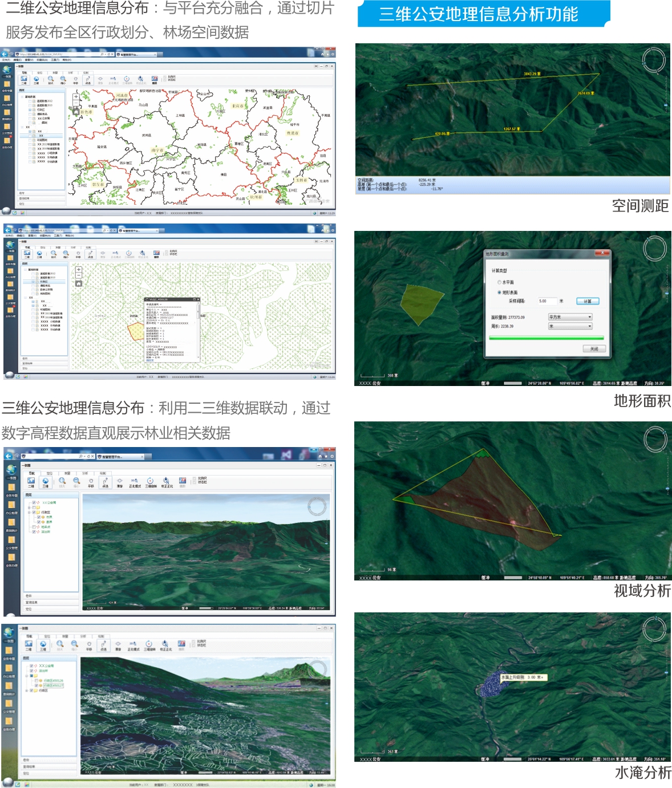Screen dimensions: 672x788
Task: Switch to the 分析 tab in the topmost window
Action: click(70, 72)
